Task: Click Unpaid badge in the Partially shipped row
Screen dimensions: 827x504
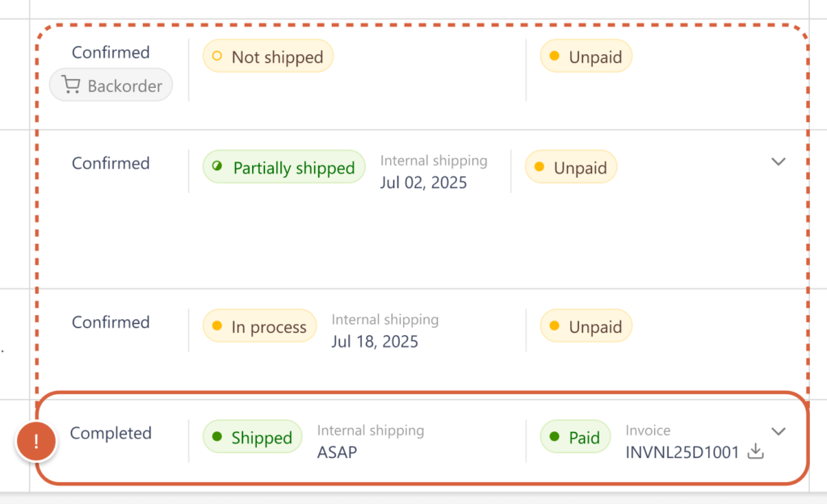Action: (x=571, y=168)
